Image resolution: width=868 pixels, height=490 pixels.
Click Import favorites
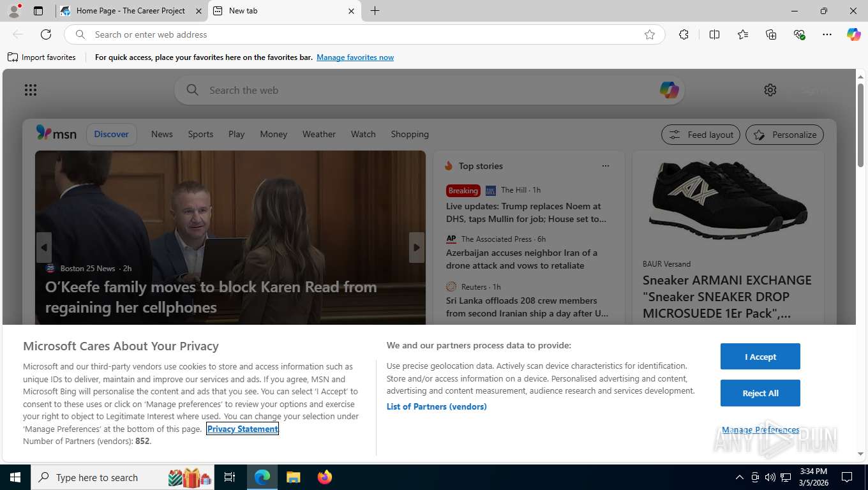[x=41, y=57]
